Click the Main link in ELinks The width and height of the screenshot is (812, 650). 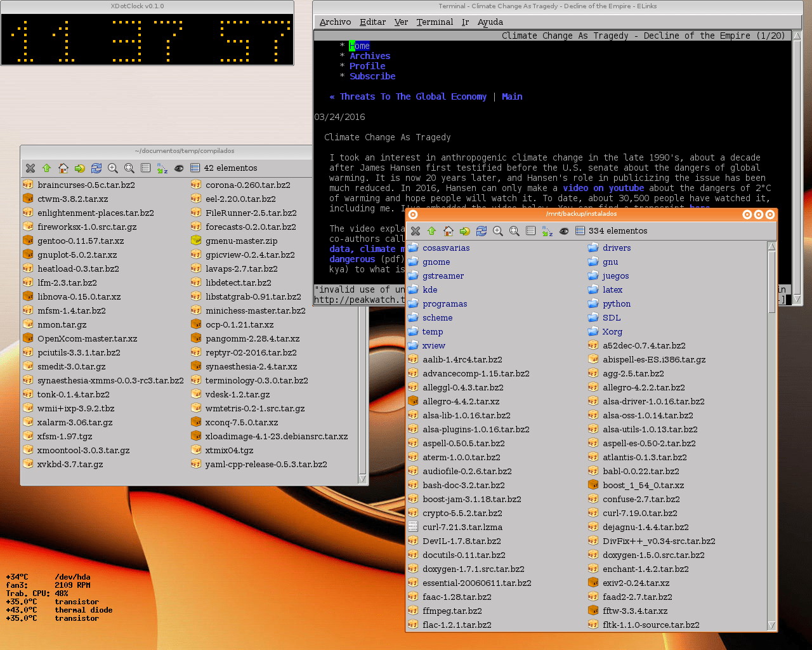pos(512,96)
